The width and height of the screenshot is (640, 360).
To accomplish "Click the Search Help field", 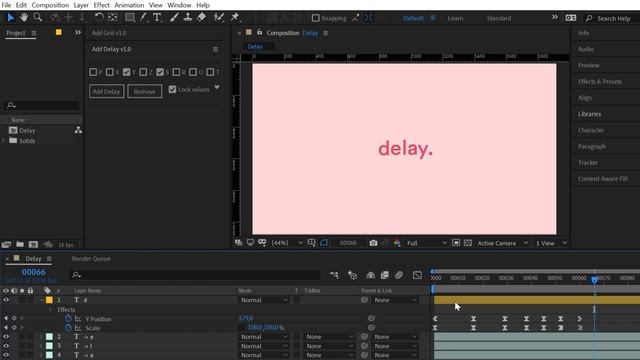I will click(x=613, y=18).
